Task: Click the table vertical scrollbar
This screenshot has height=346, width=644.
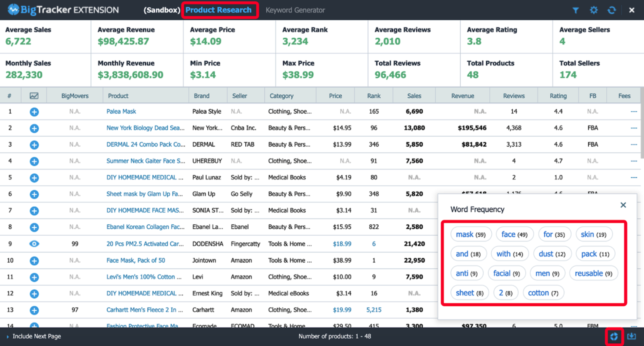Action: (x=642, y=123)
